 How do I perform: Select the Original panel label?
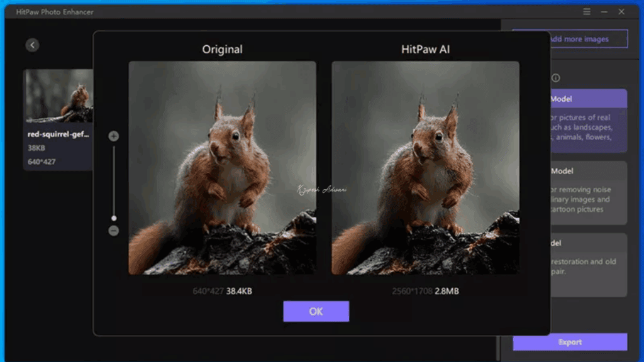coord(223,48)
